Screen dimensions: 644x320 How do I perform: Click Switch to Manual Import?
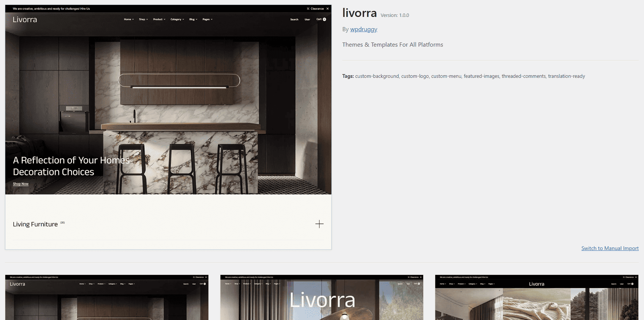coord(610,248)
